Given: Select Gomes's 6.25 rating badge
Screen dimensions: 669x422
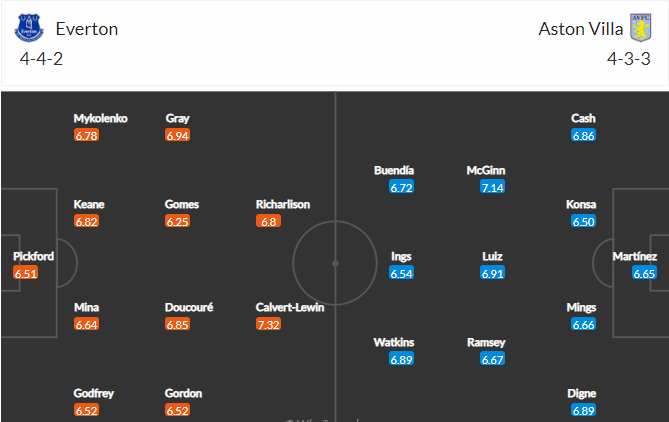Looking at the screenshot, I should (x=177, y=221).
